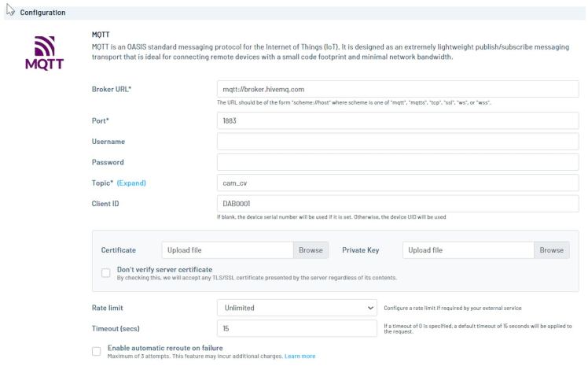Browse for a Certificate file
Screen dimensions: 588x373
(311, 250)
